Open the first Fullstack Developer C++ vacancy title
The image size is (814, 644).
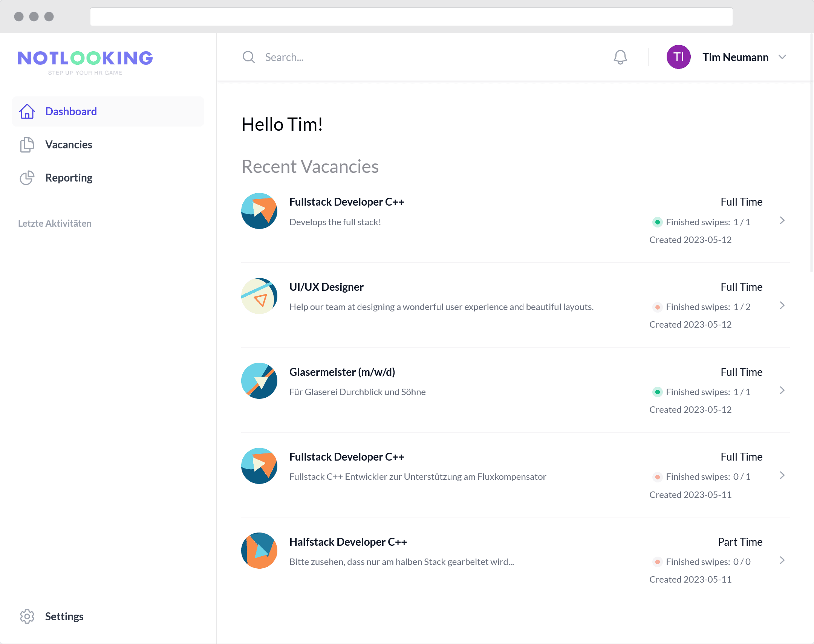(x=346, y=202)
